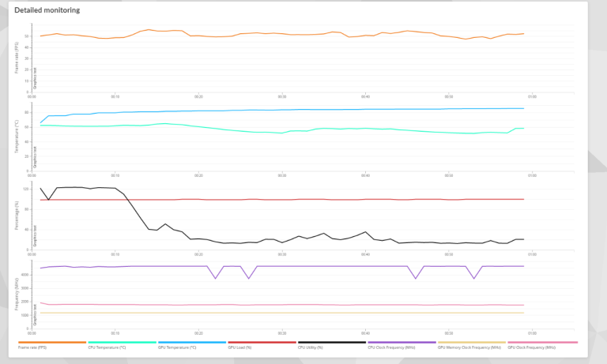
Task: Hide the CPU Clock Frequency series
Action: 388,347
